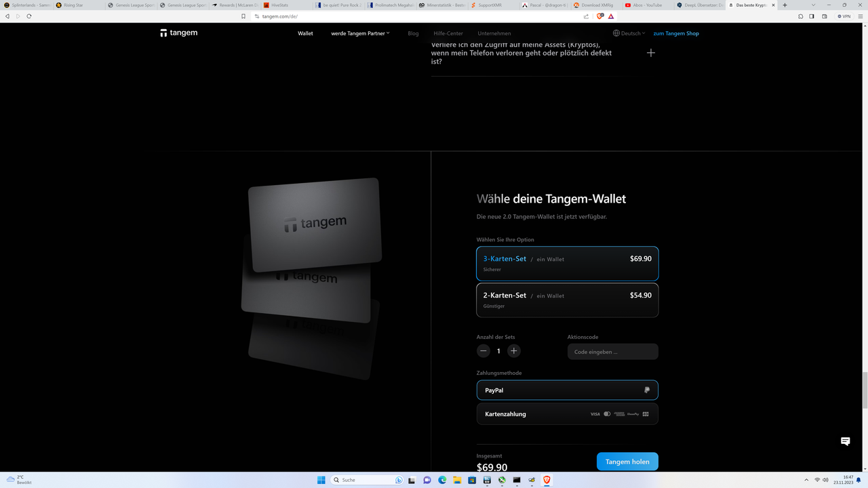Viewport: 868px width, 488px height.
Task: Launch Microsoft Edge from taskbar
Action: [x=442, y=480]
